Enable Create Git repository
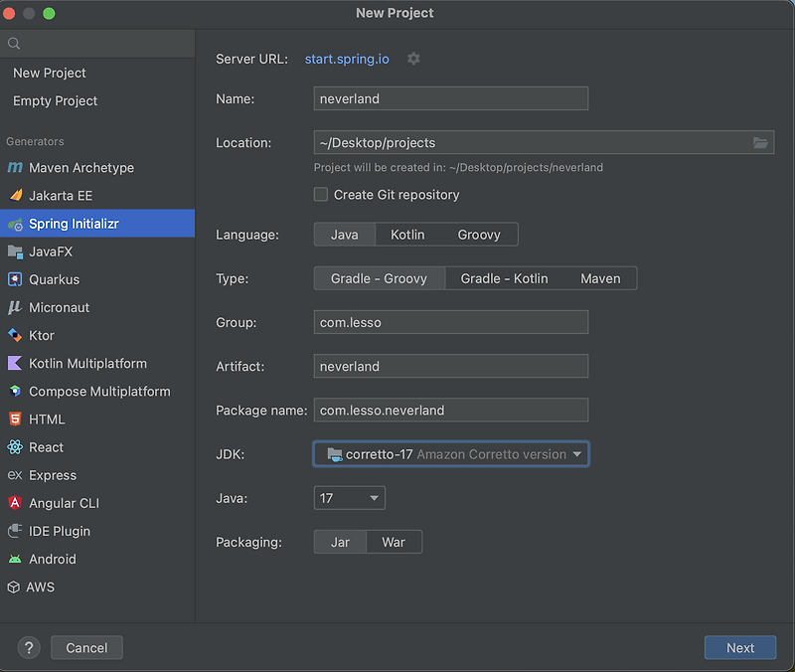 (x=320, y=195)
